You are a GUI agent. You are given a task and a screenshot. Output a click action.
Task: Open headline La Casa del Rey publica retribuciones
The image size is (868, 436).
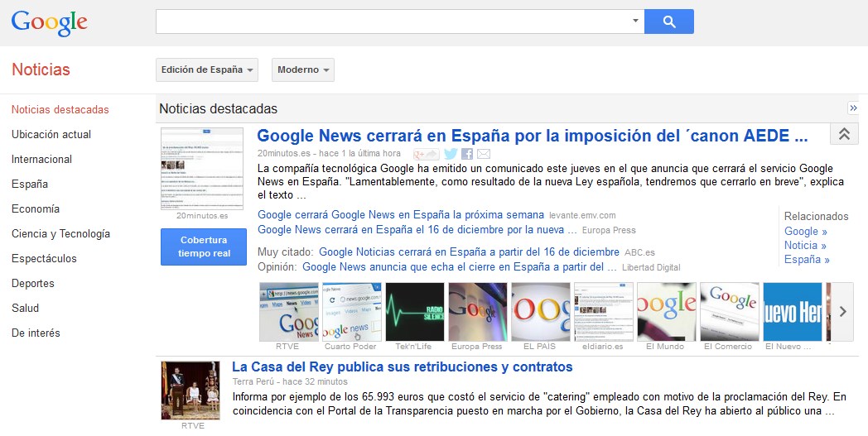click(x=402, y=367)
